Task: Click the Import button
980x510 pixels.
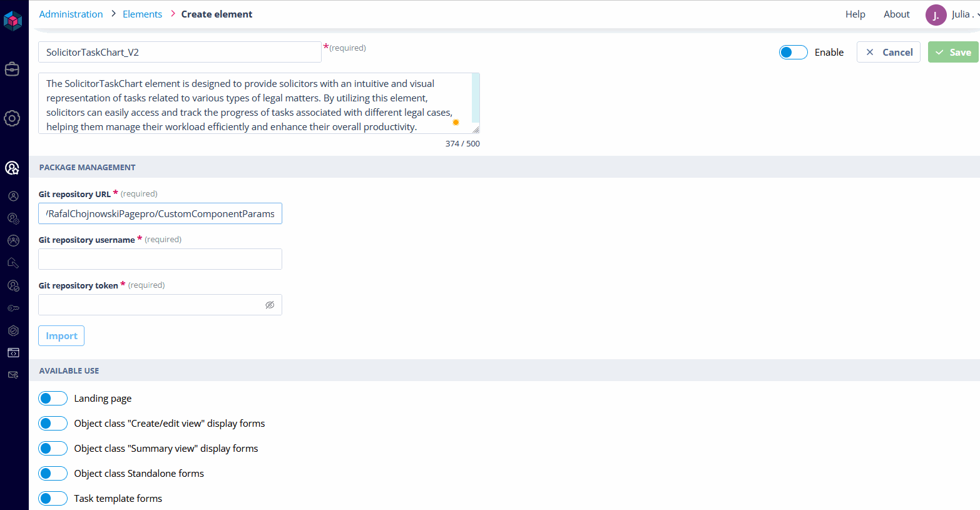Action: tap(61, 336)
